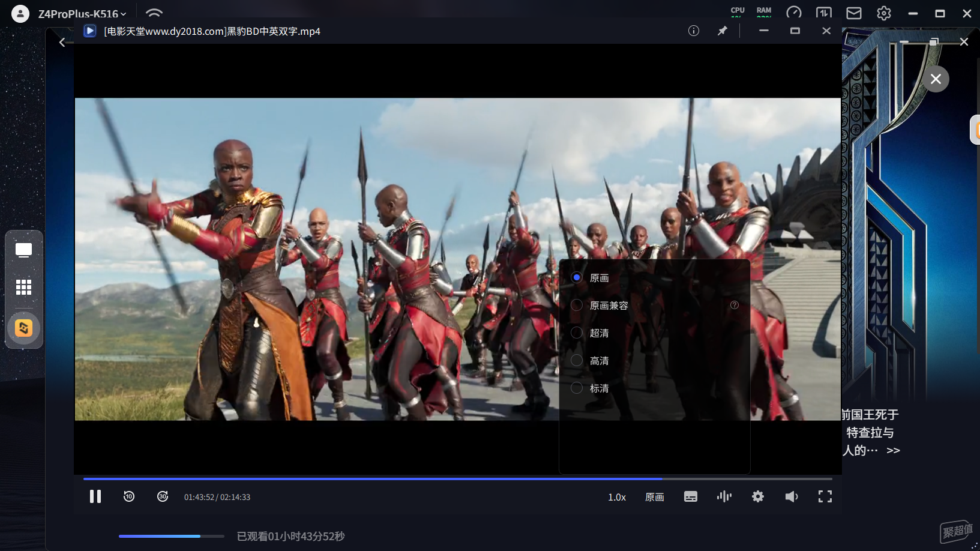Image resolution: width=980 pixels, height=551 pixels.
Task: Open the CPU usage monitor
Action: [x=738, y=11]
